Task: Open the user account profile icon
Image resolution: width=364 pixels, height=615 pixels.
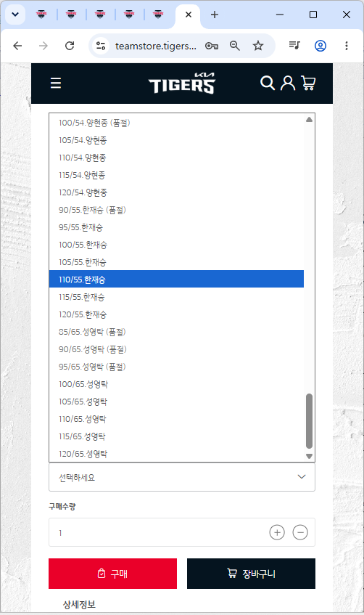Action: click(x=288, y=83)
